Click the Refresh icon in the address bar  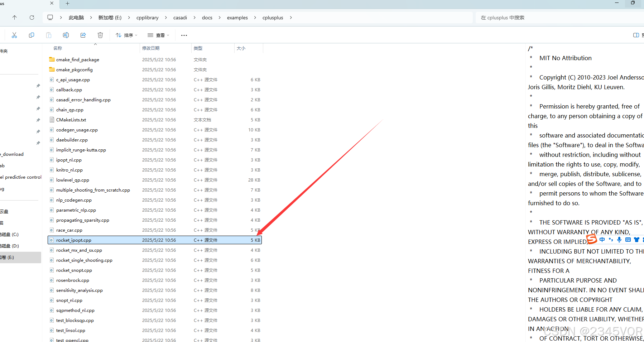pos(32,17)
